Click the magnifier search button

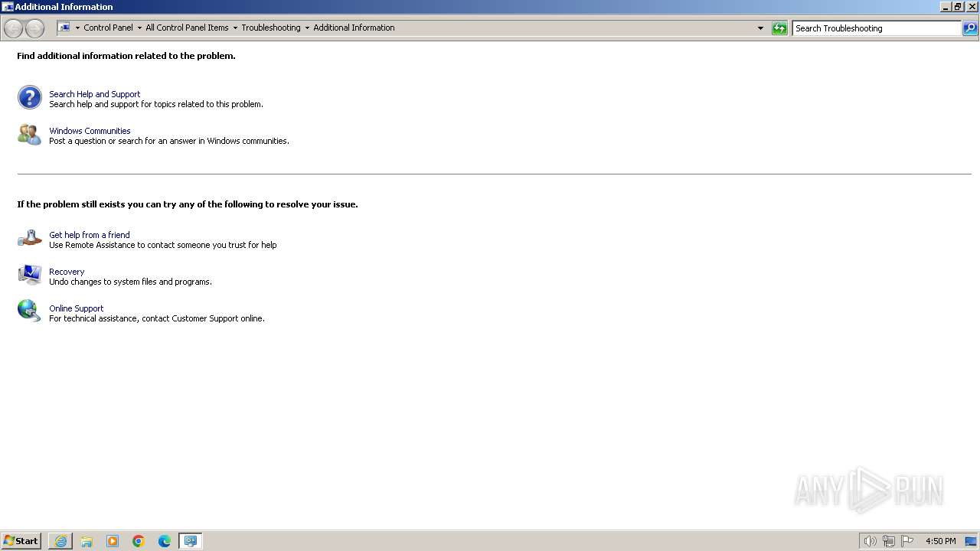pos(970,28)
